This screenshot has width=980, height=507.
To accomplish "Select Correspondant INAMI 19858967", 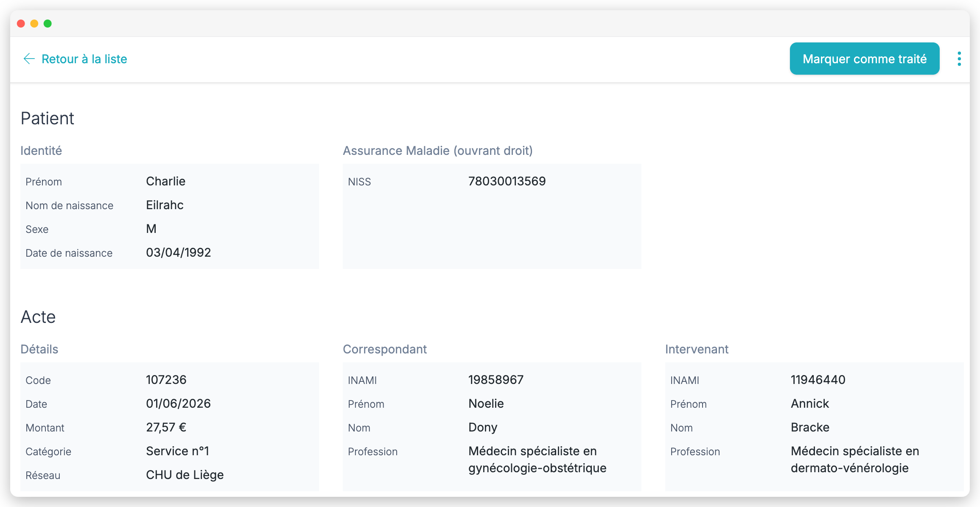I will (x=496, y=380).
